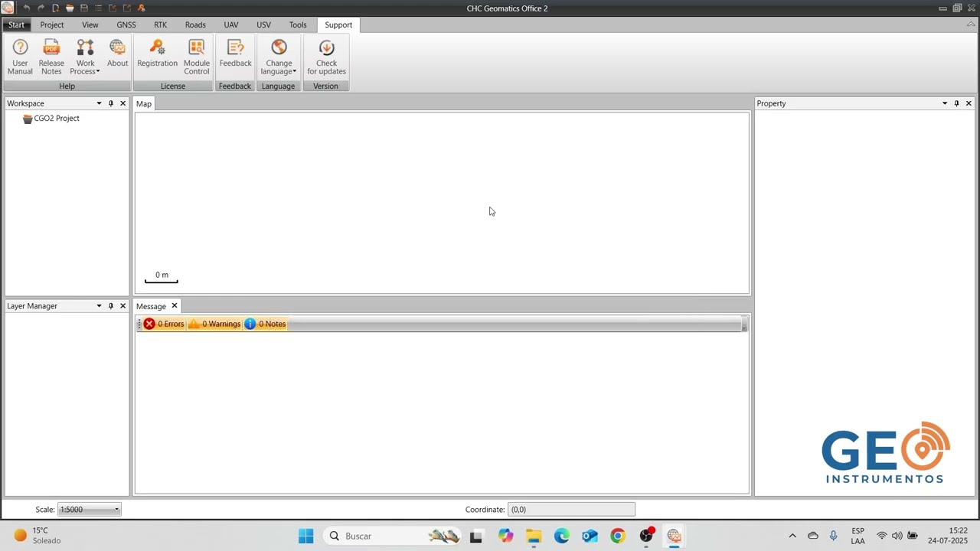The image size is (980, 551).
Task: Open Google Chrome from taskbar
Action: [x=618, y=536]
